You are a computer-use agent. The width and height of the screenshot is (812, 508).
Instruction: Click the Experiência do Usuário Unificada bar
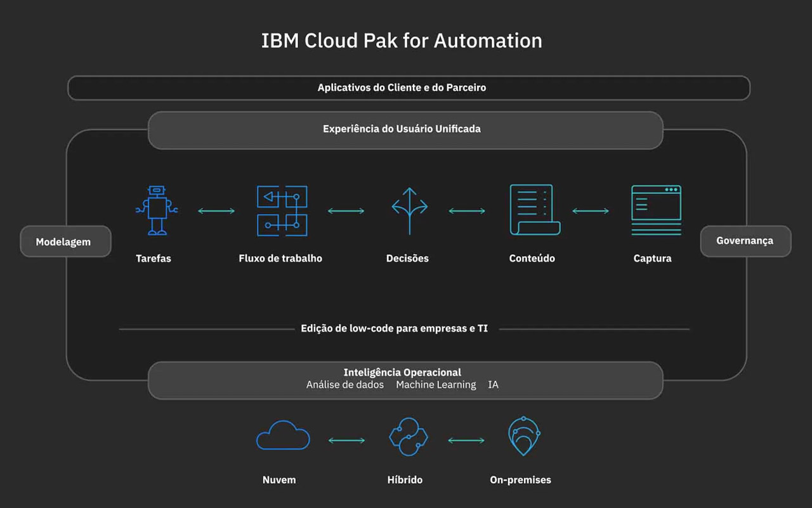[x=405, y=130]
